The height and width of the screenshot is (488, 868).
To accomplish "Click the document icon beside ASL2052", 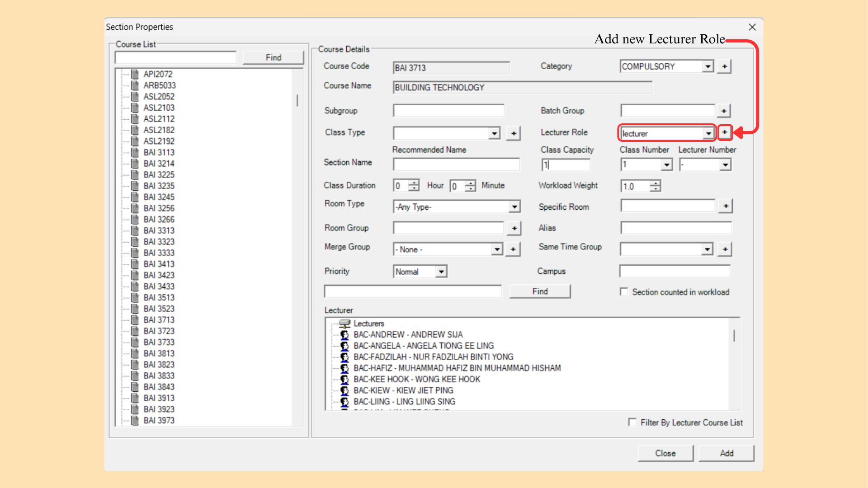I will pyautogui.click(x=135, y=96).
